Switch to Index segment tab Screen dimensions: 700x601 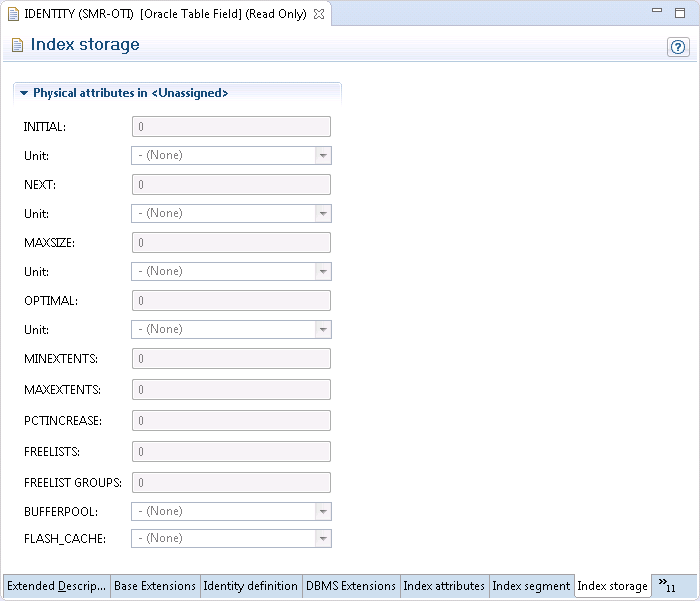coord(531,586)
